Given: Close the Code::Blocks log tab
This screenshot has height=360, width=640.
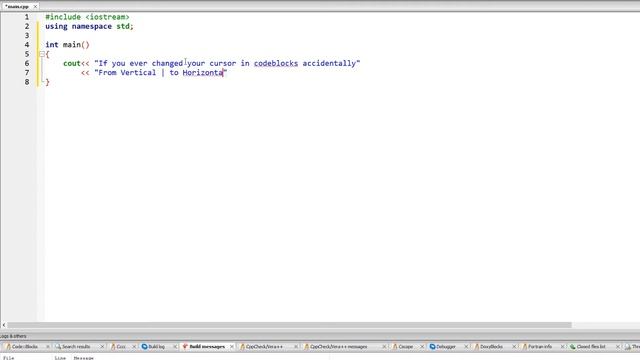Looking at the screenshot, I should click(48, 347).
